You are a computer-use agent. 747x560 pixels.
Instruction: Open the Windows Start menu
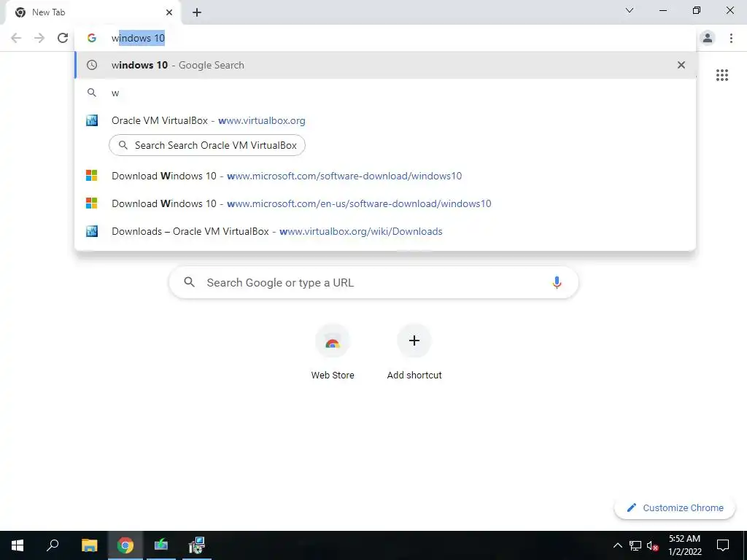click(18, 545)
